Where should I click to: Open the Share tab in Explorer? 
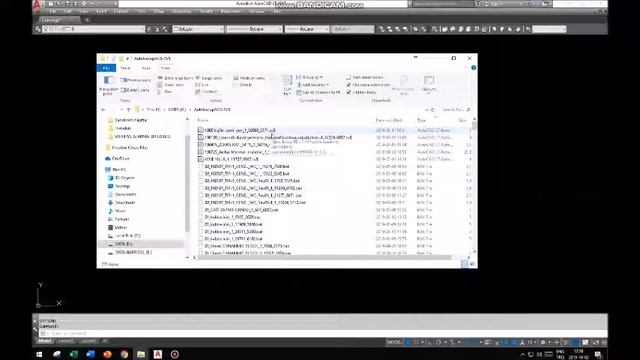[x=146, y=68]
